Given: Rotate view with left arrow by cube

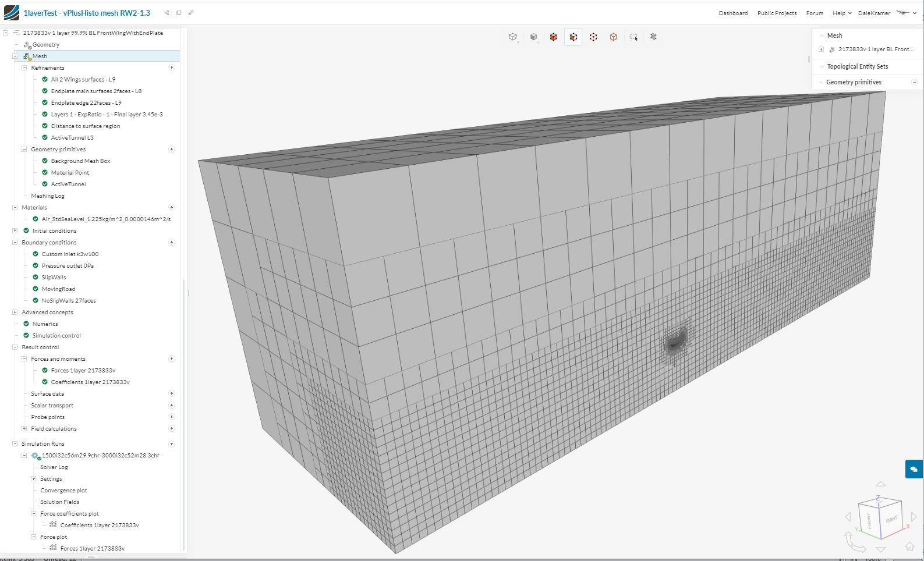Looking at the screenshot, I should [x=848, y=517].
